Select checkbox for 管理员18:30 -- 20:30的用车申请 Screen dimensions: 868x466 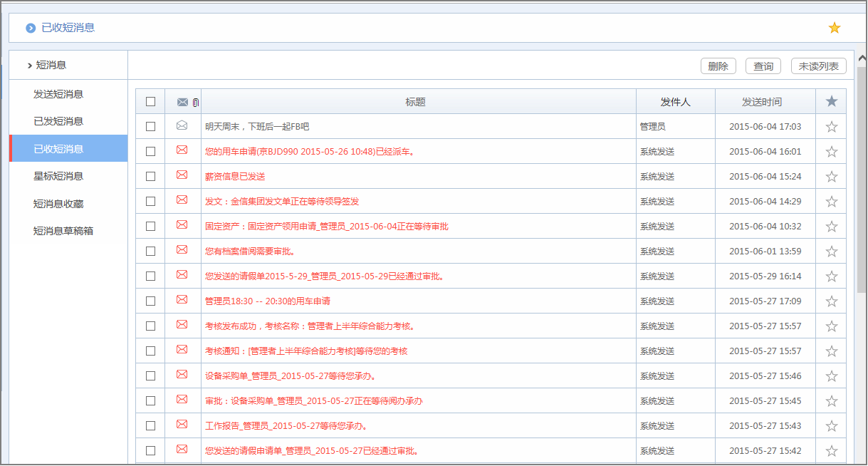[150, 301]
